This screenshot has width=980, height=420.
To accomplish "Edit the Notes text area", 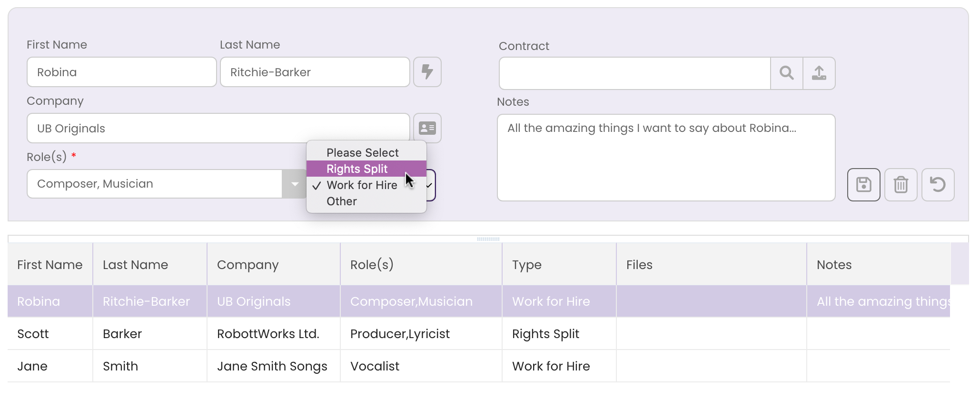I will tap(666, 158).
